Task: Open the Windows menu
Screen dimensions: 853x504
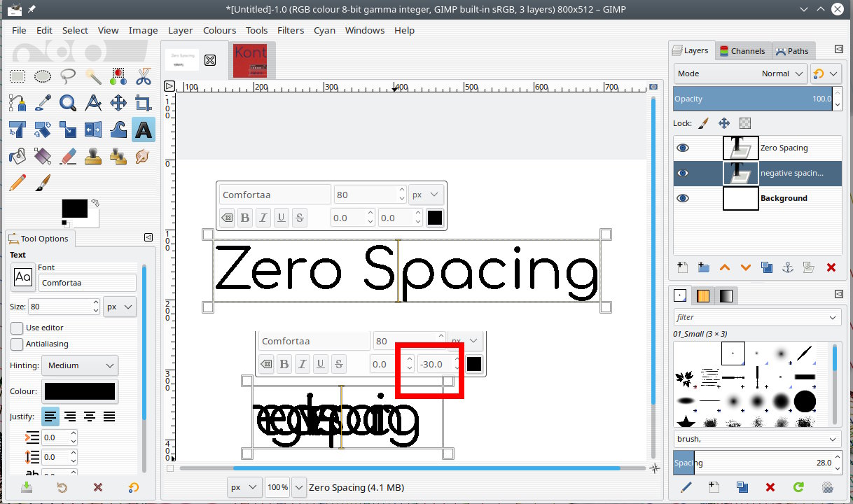Action: click(365, 30)
